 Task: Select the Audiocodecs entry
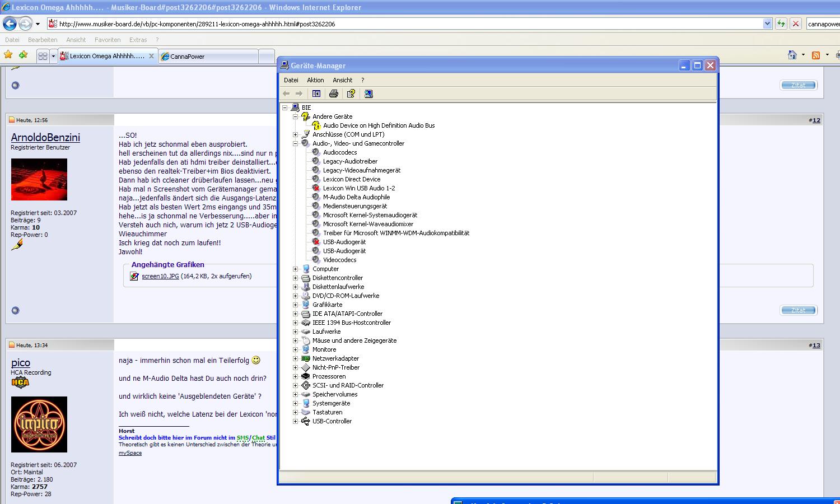(339, 152)
